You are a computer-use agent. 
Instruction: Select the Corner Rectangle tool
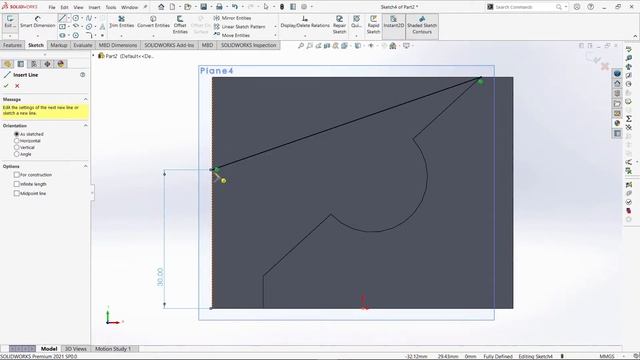pyautogui.click(x=62, y=27)
